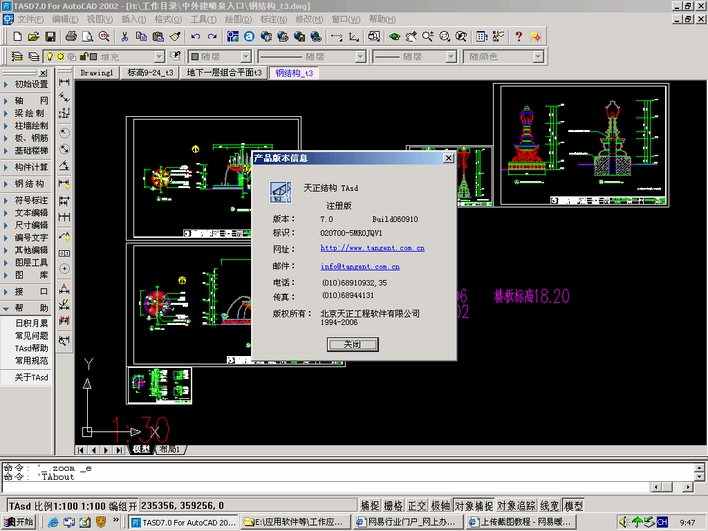The width and height of the screenshot is (708, 531).
Task: Click the Undo arrow icon
Action: point(195,37)
